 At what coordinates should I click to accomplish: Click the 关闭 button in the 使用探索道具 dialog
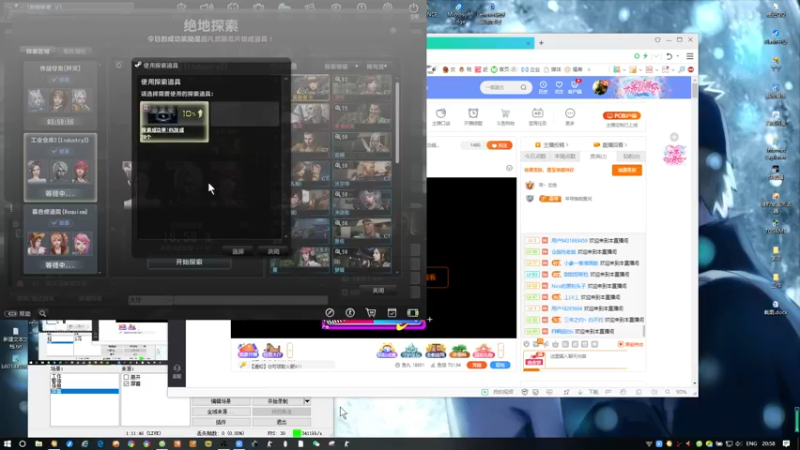273,251
